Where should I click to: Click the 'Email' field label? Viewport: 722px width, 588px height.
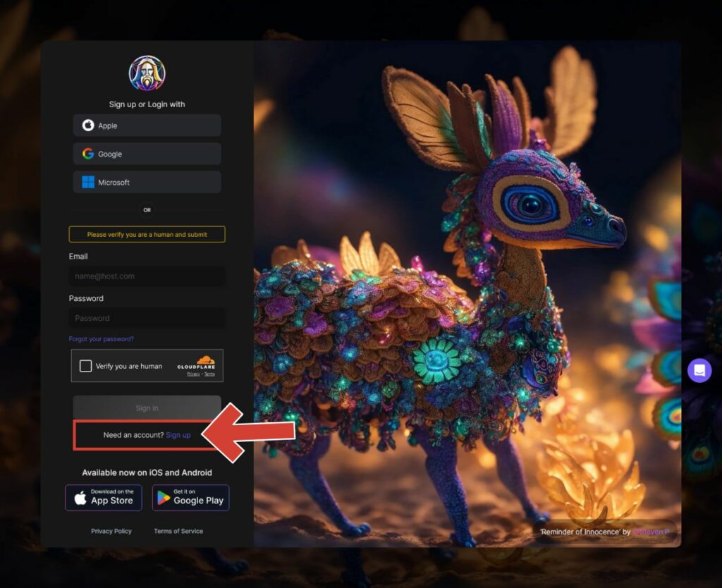[x=78, y=257]
